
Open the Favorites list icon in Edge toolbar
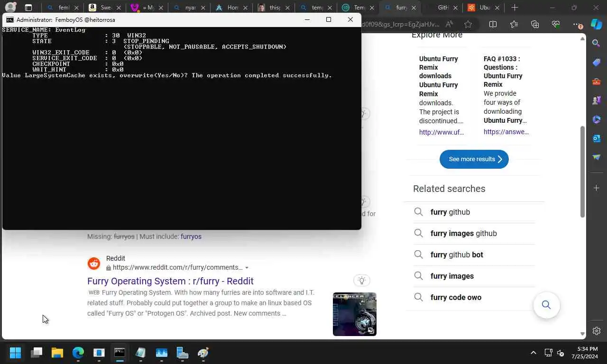point(514,24)
